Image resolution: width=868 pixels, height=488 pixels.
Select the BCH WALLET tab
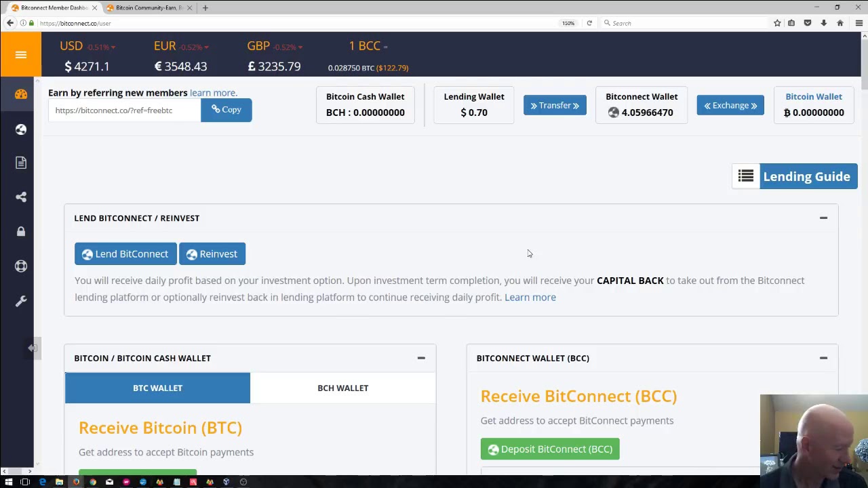point(342,388)
